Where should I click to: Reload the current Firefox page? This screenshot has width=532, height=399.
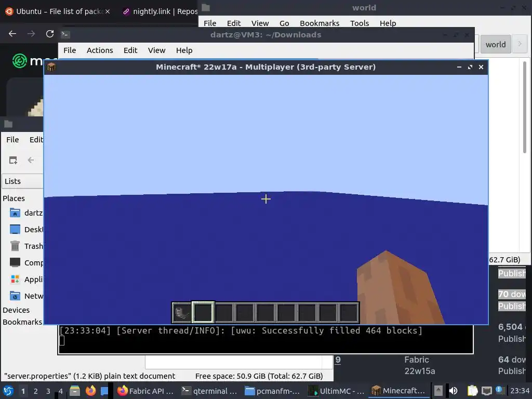[x=50, y=34]
